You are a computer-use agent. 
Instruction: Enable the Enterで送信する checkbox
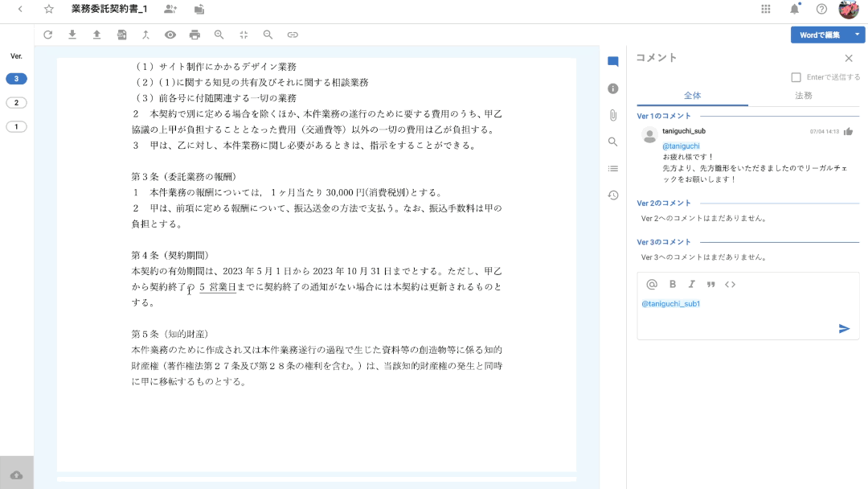(x=796, y=77)
